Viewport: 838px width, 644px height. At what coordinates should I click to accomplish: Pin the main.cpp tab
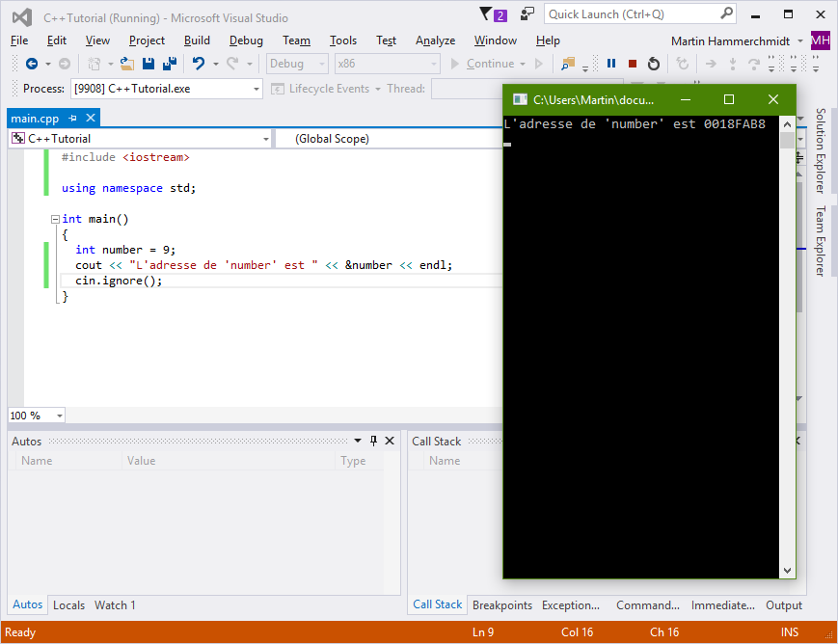pos(72,119)
